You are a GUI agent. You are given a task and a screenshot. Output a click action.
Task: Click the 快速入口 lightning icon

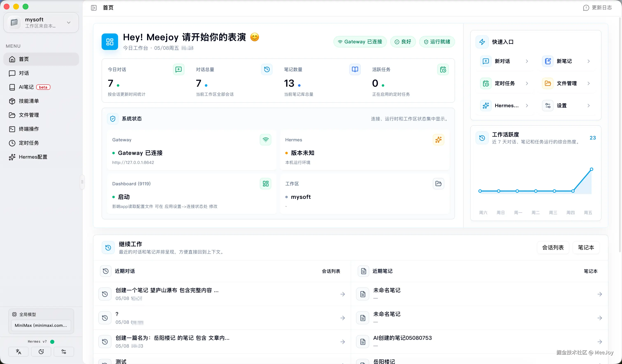[x=482, y=42]
